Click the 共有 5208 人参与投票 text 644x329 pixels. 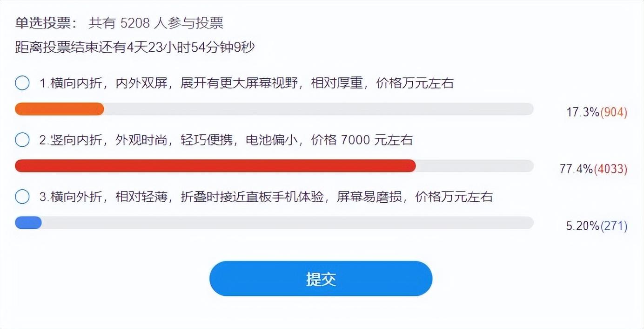156,23
